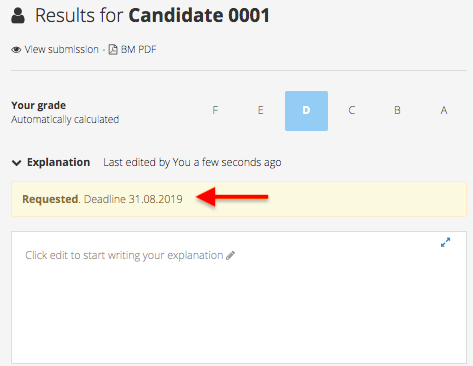Click the 'Your grade' label
The height and width of the screenshot is (366, 473).
click(x=38, y=105)
